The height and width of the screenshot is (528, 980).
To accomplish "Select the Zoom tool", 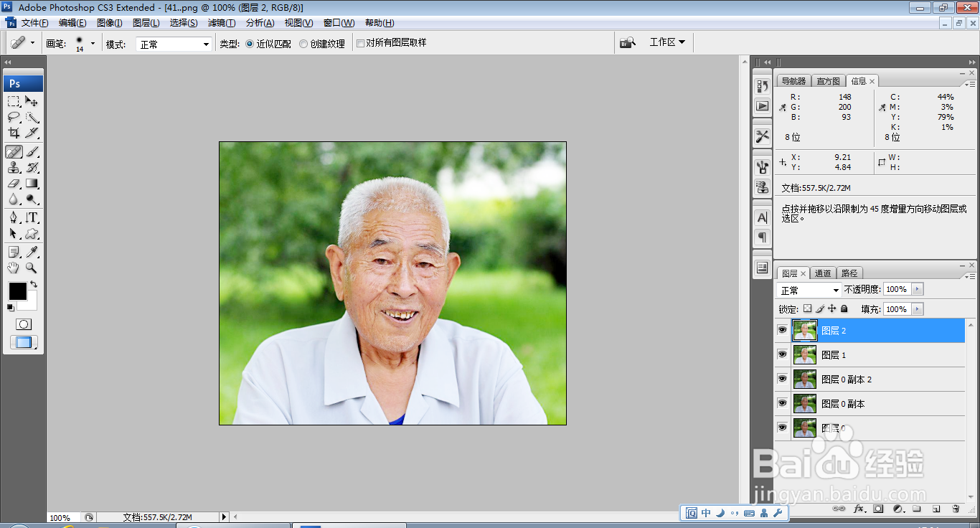I will (32, 268).
